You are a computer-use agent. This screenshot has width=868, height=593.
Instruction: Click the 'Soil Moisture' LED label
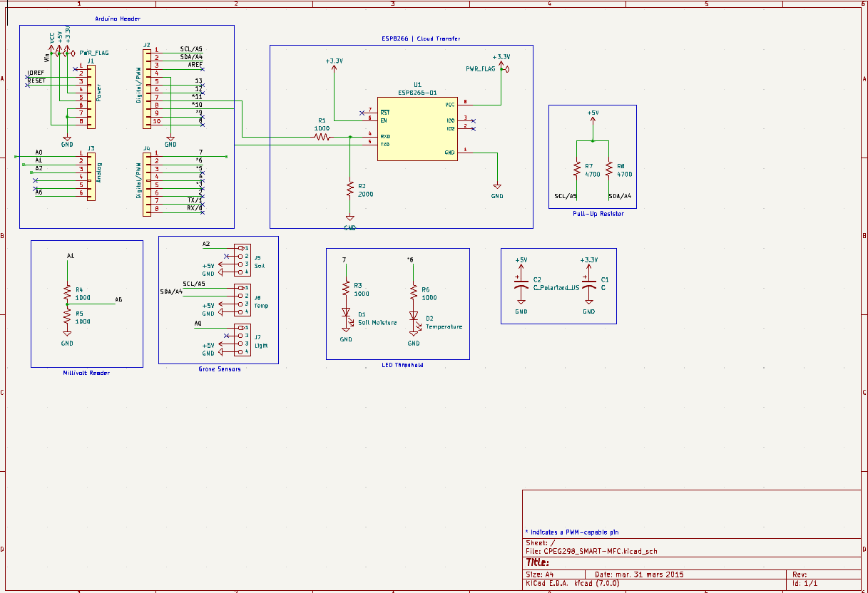(377, 323)
